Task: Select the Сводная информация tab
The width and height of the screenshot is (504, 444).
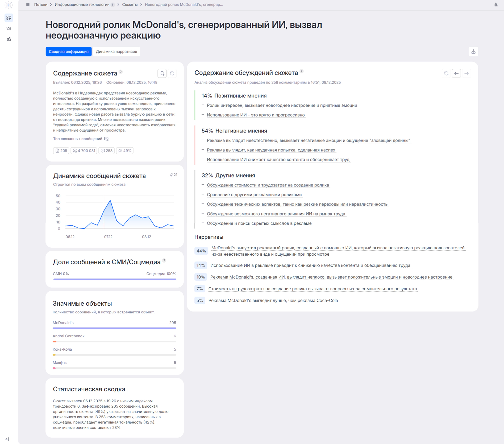Action: [69, 52]
